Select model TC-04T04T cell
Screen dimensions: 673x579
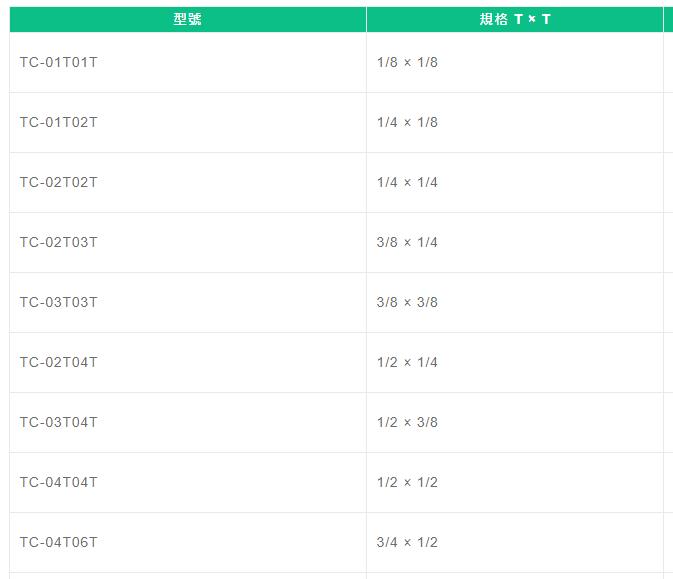[188, 482]
